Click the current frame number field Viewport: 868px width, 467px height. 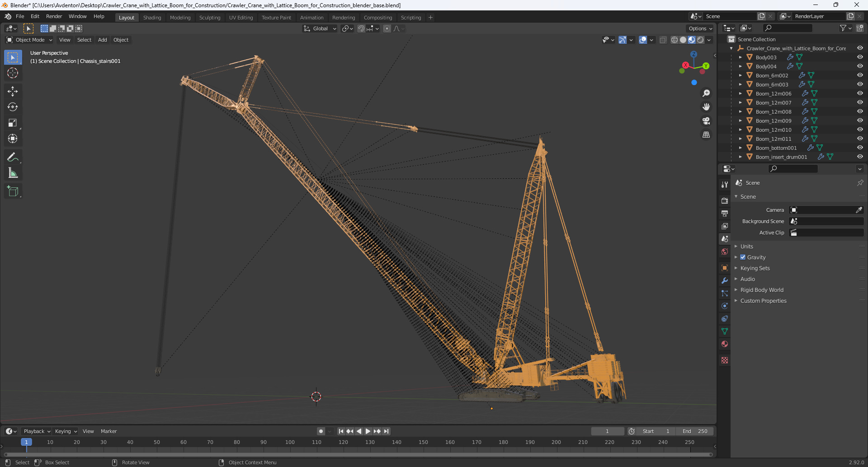pos(607,431)
